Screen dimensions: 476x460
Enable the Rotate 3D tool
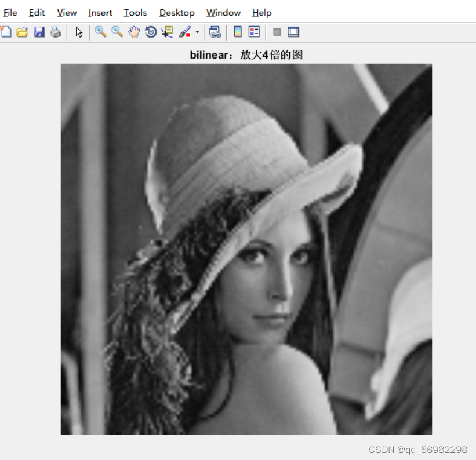[x=151, y=32]
